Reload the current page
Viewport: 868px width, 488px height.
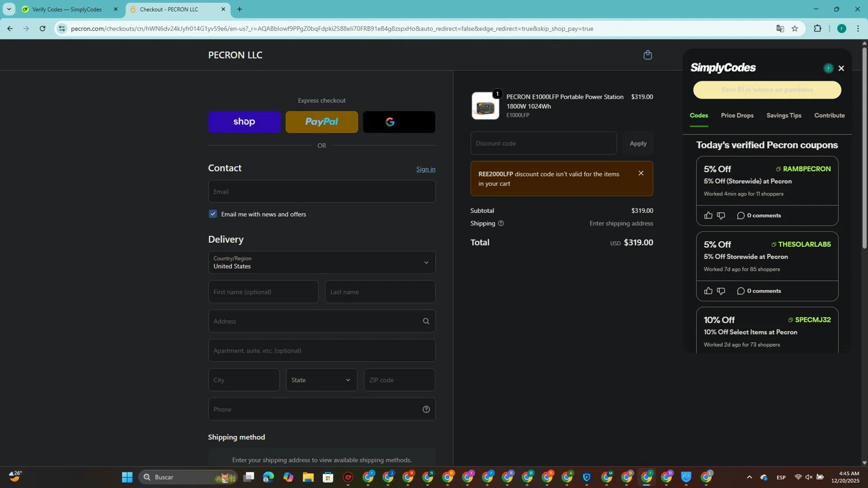pos(42,28)
